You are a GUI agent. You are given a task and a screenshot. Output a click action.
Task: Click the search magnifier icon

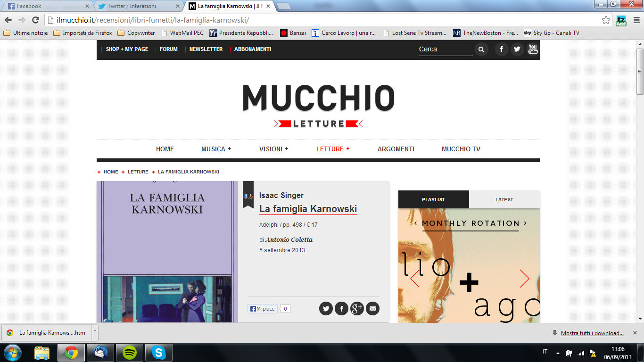(481, 49)
